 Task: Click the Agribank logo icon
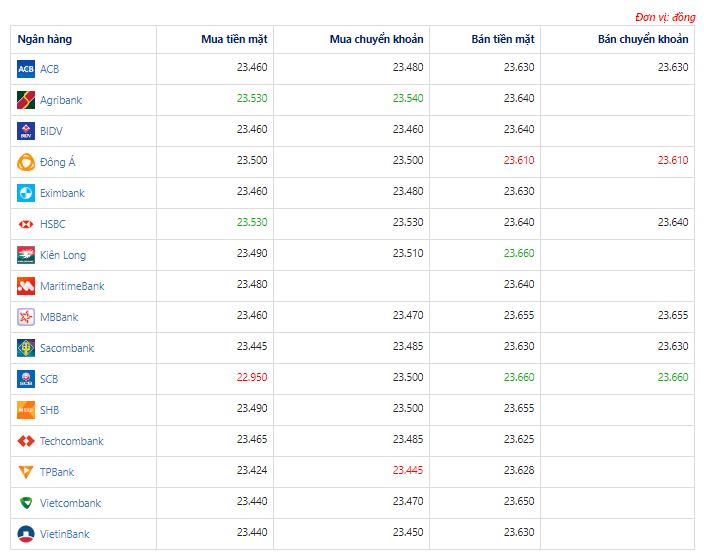[x=26, y=100]
